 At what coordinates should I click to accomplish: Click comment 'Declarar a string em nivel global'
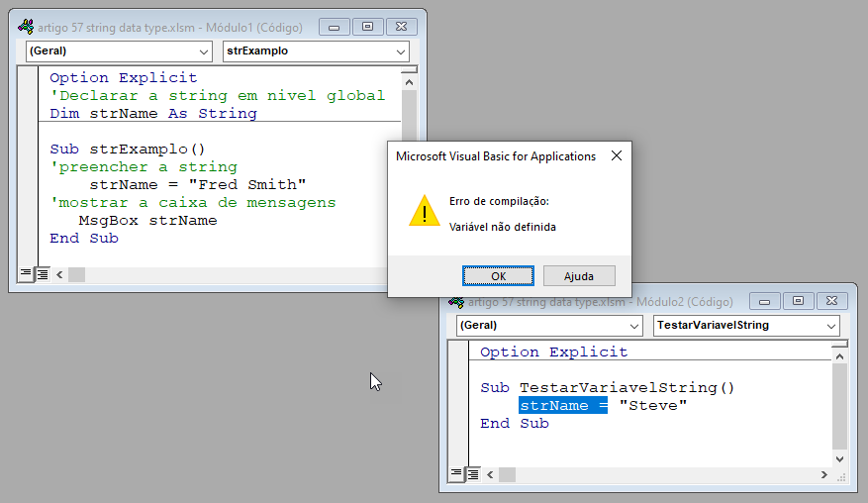[218, 96]
